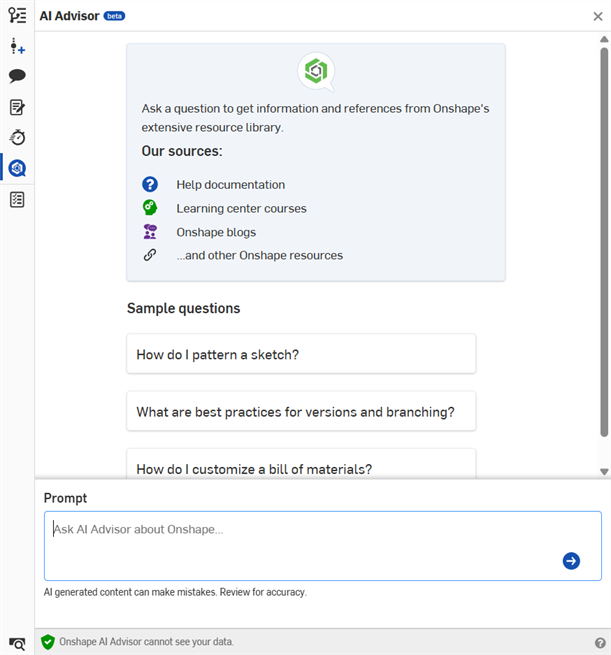Click the Create version icon in sidebar
This screenshot has height=655, width=611.
click(17, 46)
